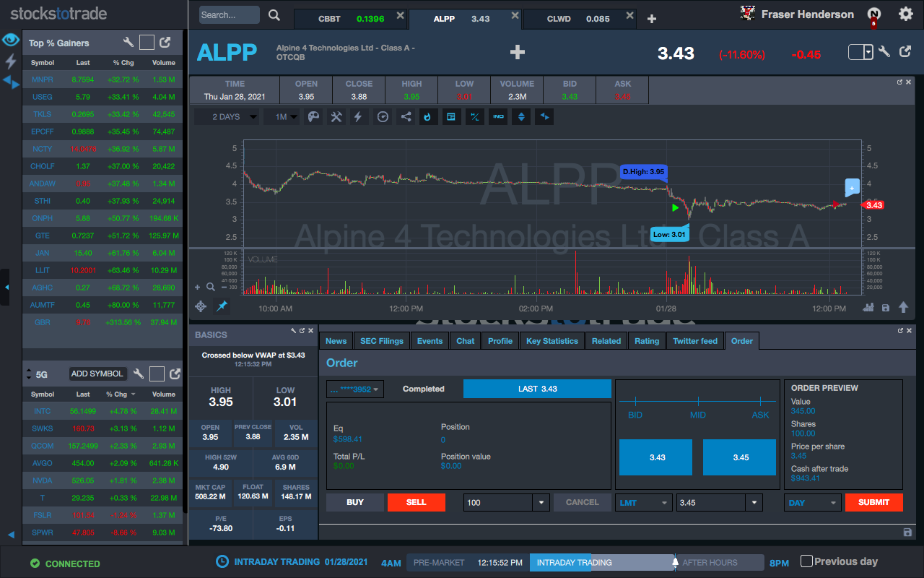The width and height of the screenshot is (924, 578).
Task: Open the SEC Filings tab
Action: click(x=381, y=341)
